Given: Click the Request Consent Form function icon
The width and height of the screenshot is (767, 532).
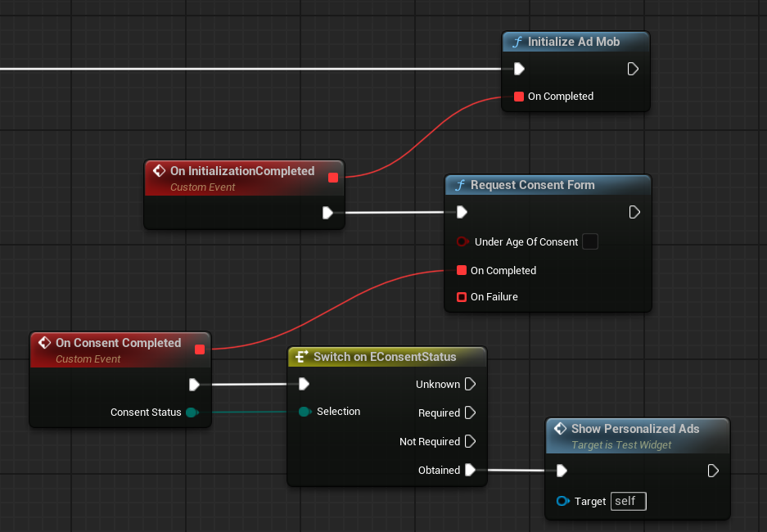Looking at the screenshot, I should click(x=460, y=185).
